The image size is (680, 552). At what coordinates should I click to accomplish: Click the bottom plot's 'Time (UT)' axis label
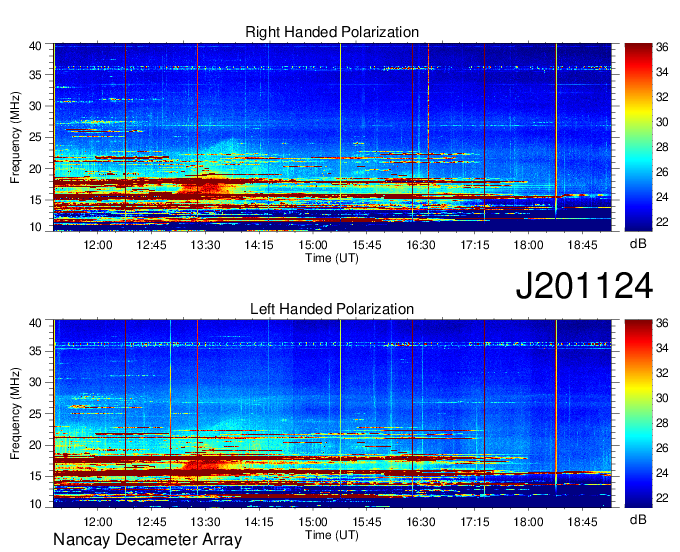pyautogui.click(x=332, y=535)
